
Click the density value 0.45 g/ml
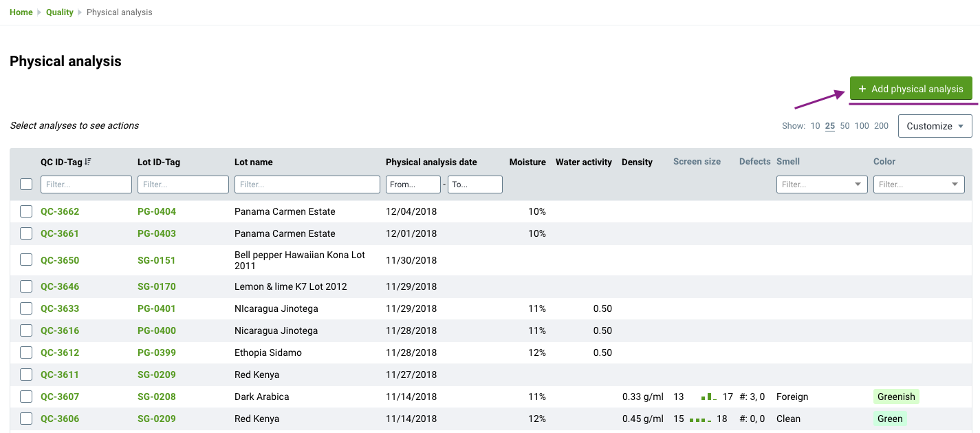tap(643, 419)
